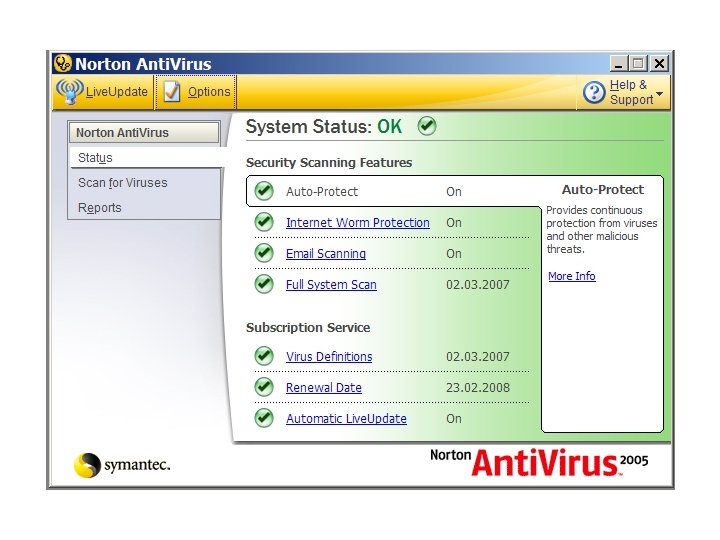Click the renewal date 23.02.2008
720x540 pixels.
[x=478, y=388]
